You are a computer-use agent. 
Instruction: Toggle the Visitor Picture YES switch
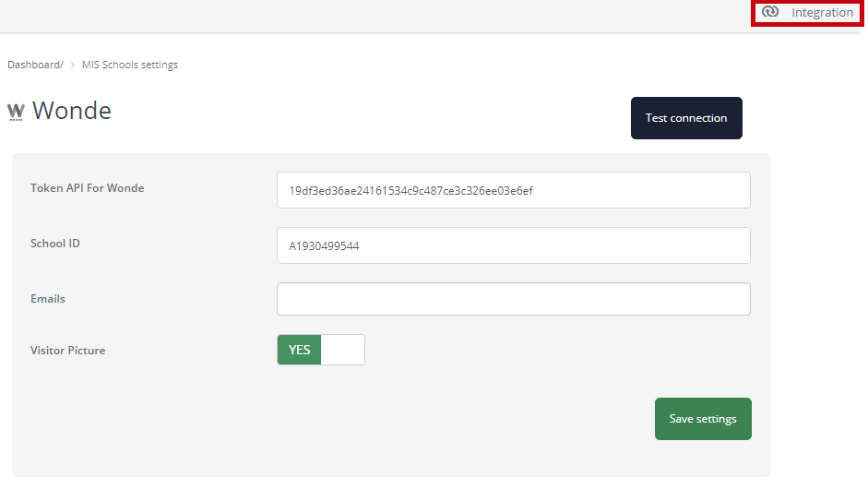320,350
